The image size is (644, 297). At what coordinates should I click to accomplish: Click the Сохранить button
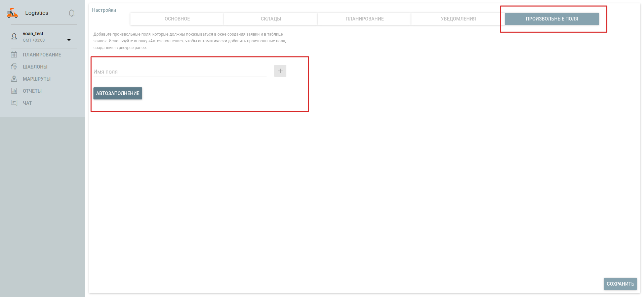(620, 284)
